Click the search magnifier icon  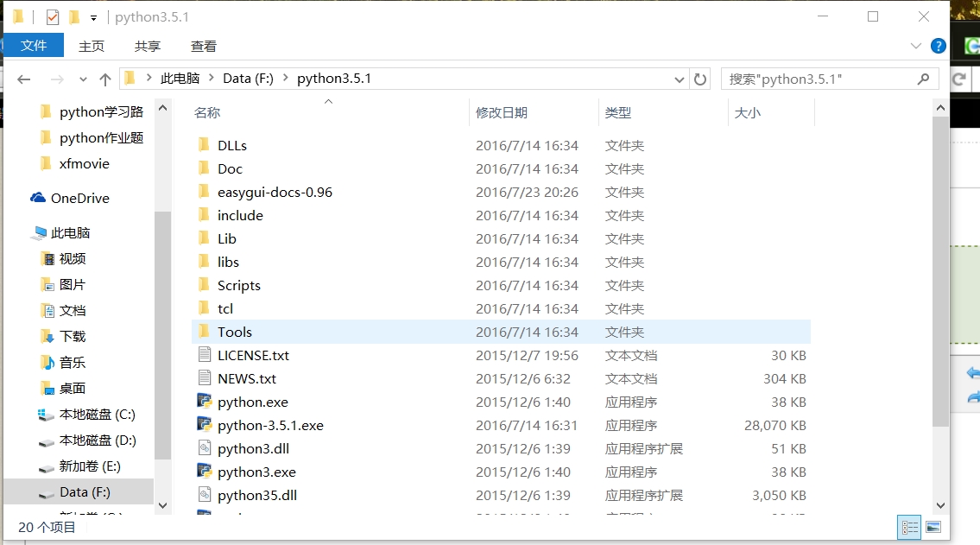point(924,79)
